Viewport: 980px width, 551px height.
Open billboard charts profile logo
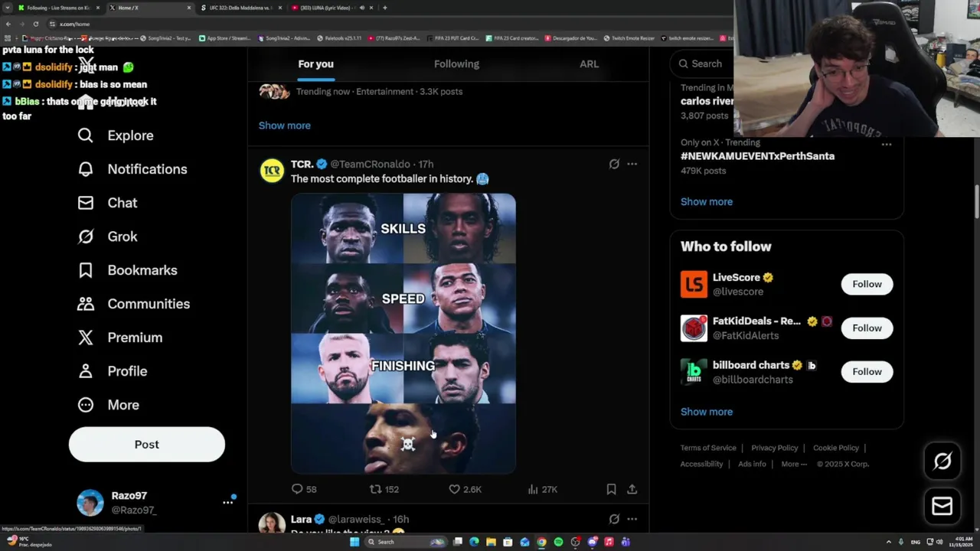click(x=694, y=372)
